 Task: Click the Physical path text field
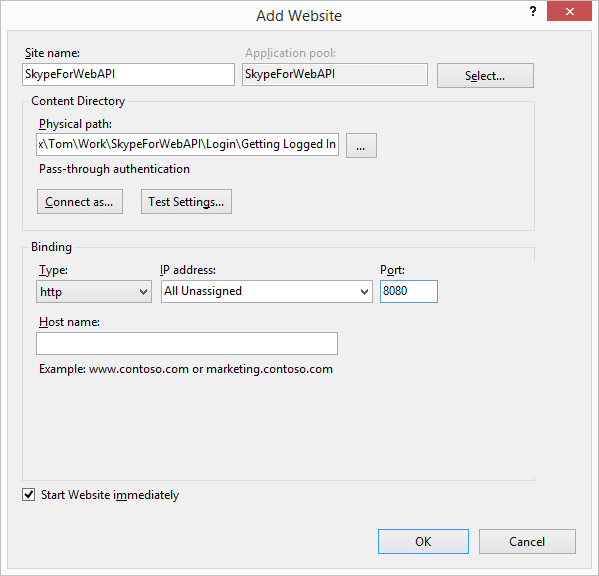(x=187, y=144)
